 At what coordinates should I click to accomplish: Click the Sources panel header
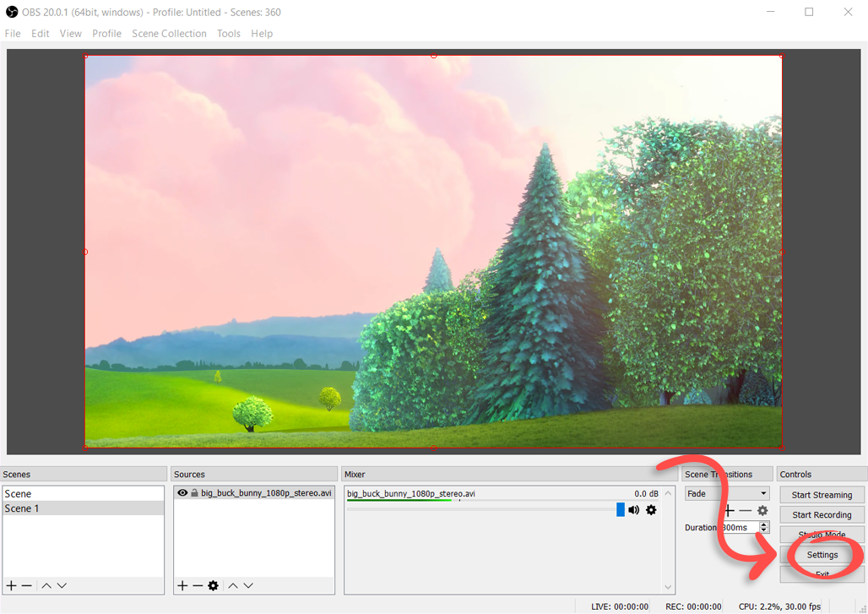[x=254, y=474]
